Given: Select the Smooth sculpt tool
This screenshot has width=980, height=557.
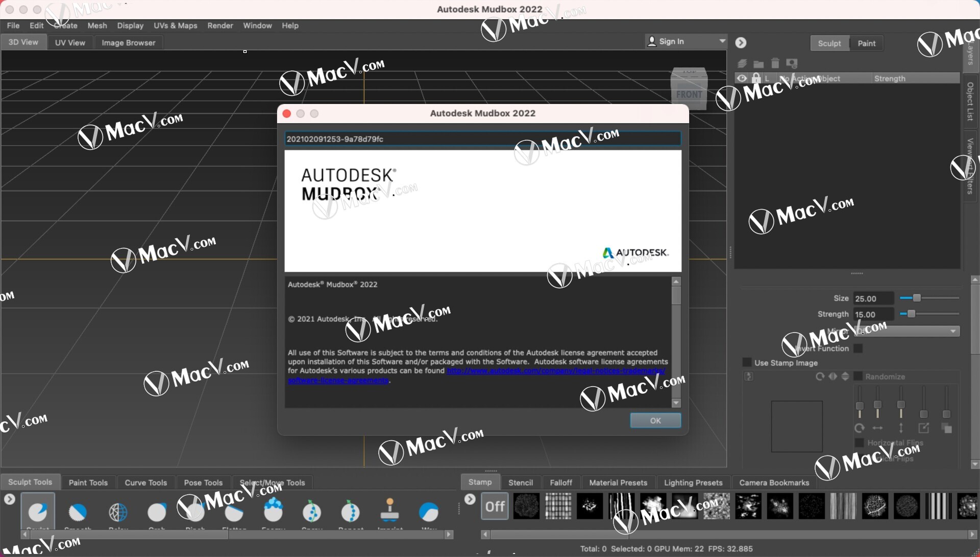Looking at the screenshot, I should pos(78,512).
